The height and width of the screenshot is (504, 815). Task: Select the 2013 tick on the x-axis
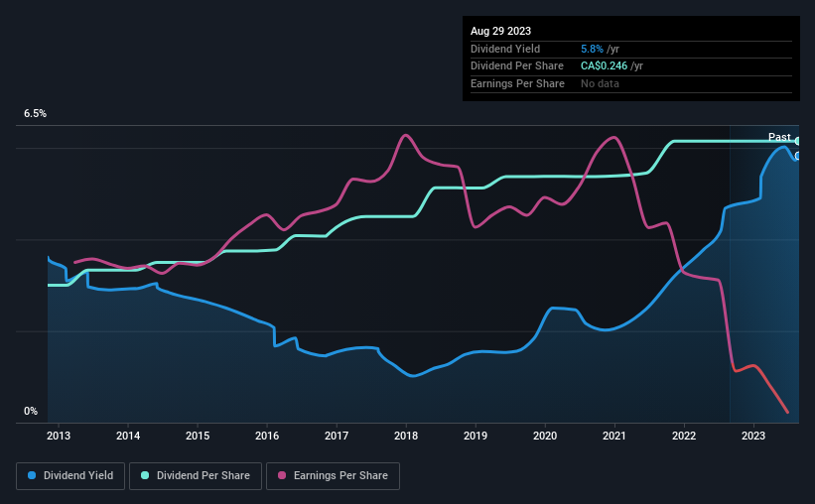(59, 436)
